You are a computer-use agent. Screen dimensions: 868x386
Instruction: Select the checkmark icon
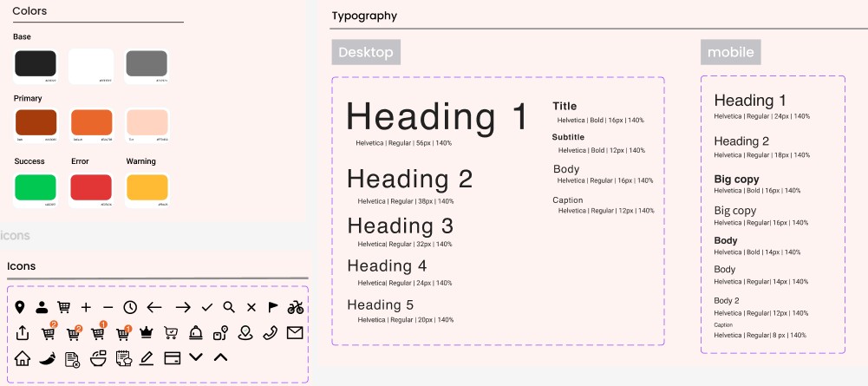tap(207, 307)
